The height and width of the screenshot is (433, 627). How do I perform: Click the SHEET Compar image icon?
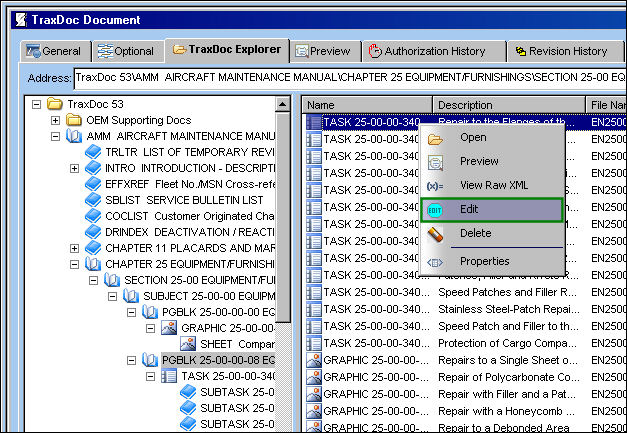click(x=188, y=343)
